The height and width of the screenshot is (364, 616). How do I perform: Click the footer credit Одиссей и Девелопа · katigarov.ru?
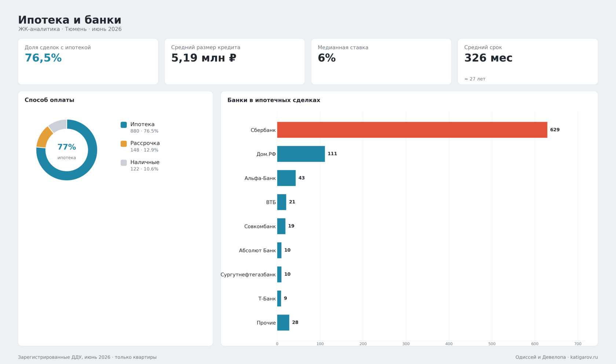coord(557,357)
